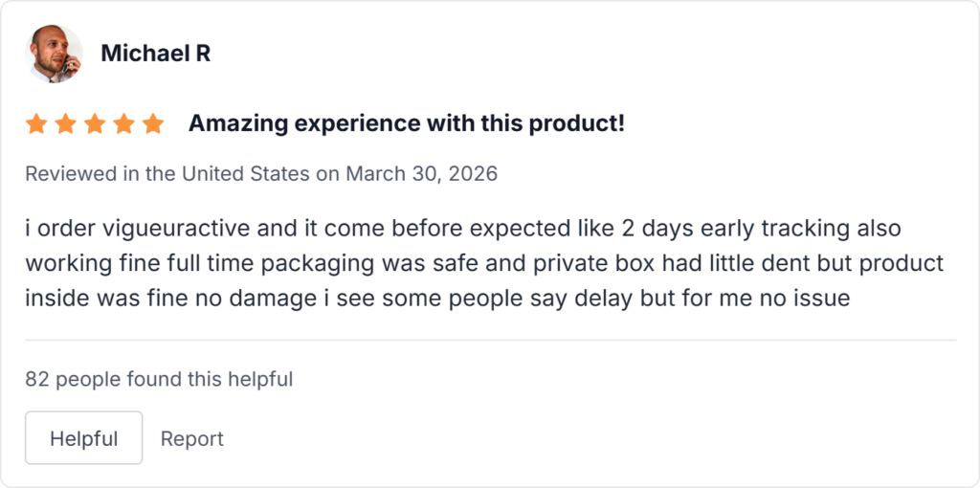The height and width of the screenshot is (488, 980).
Task: Open the "Amazing experience with this product!" title
Action: pos(406,123)
